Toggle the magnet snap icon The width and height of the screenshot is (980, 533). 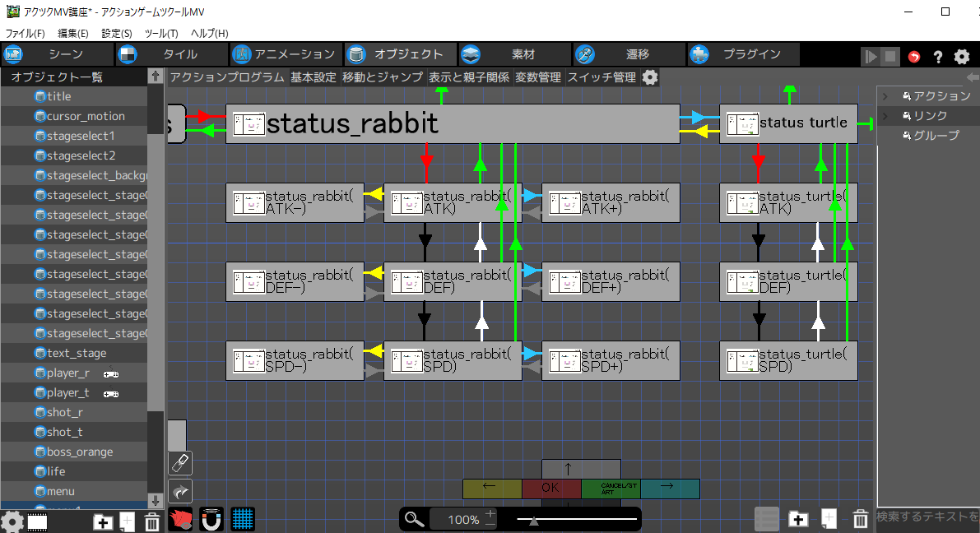point(211,520)
